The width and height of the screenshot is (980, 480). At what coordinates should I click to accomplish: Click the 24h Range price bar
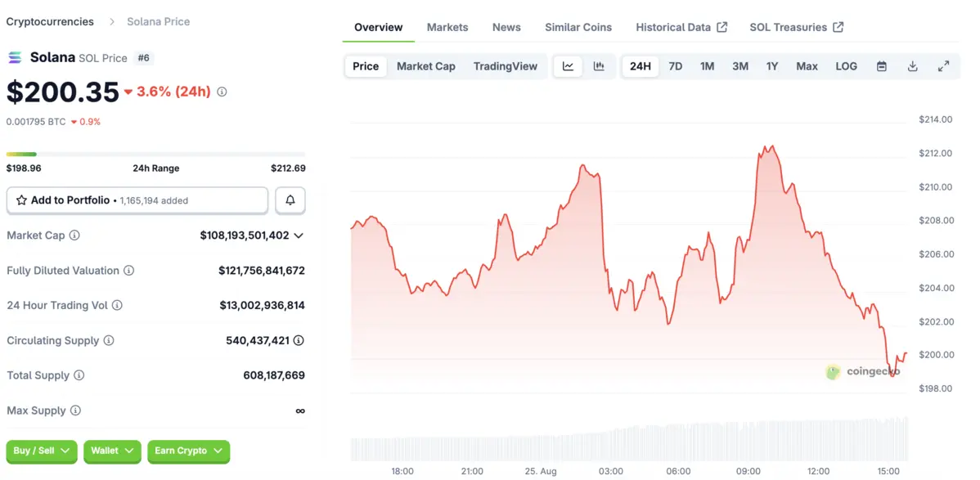(155, 154)
